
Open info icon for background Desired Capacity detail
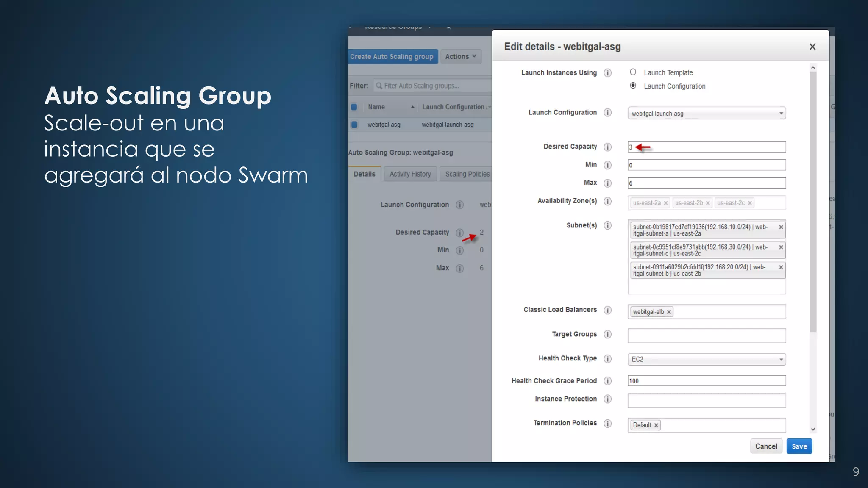point(459,233)
